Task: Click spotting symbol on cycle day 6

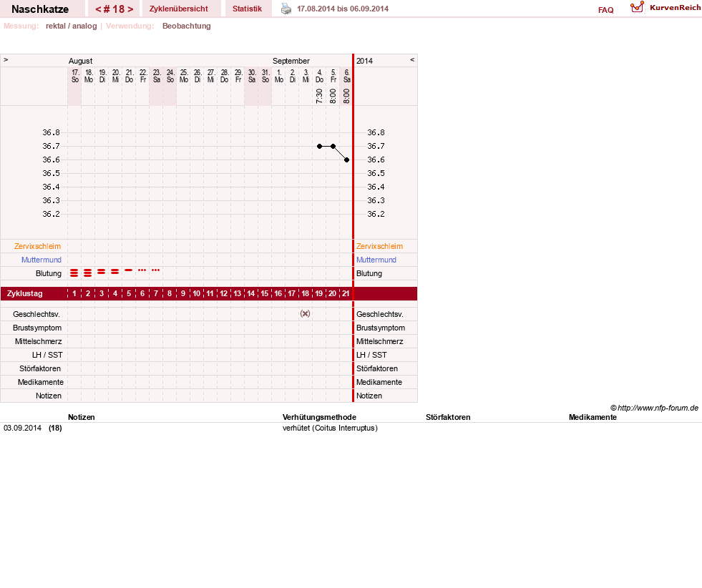Action: pos(142,270)
